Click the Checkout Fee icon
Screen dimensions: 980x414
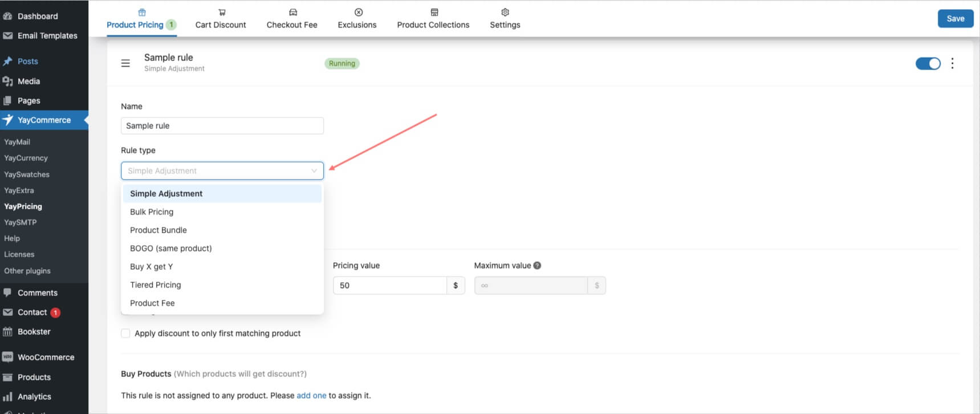click(292, 13)
